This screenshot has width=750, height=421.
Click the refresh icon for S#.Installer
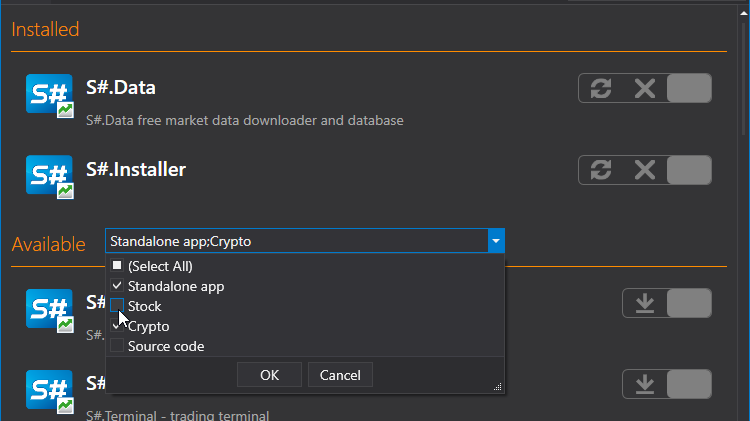pos(601,170)
